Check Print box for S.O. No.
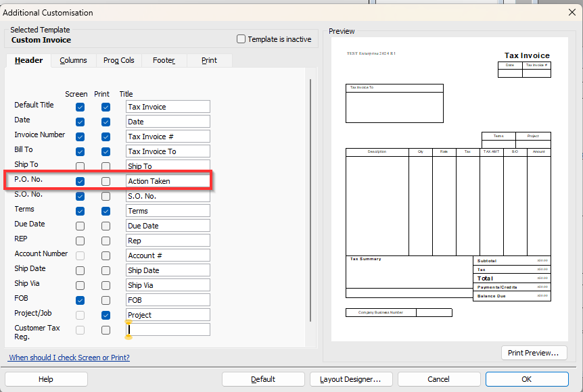Screen dimensions: 583x392 [x=106, y=196]
